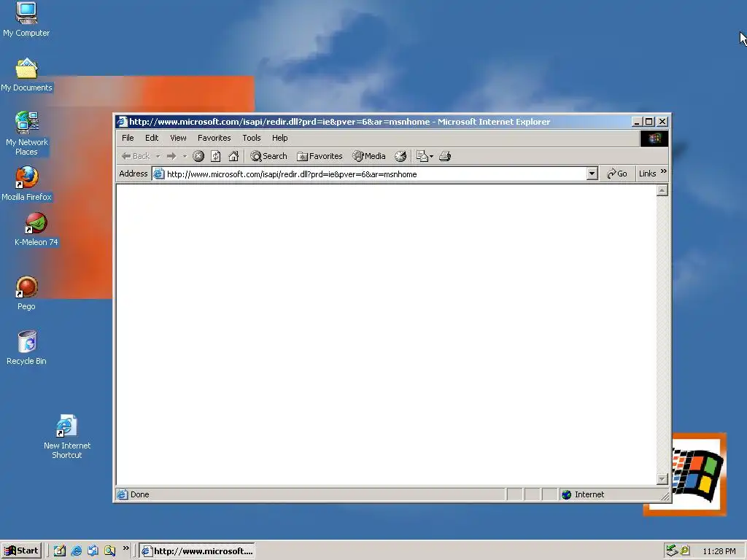
Task: Click into the Address bar URL field
Action: tap(374, 174)
